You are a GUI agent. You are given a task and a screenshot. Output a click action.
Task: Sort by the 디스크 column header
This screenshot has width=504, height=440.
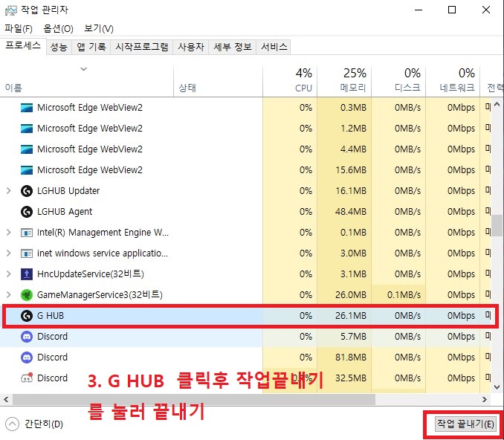coord(398,81)
